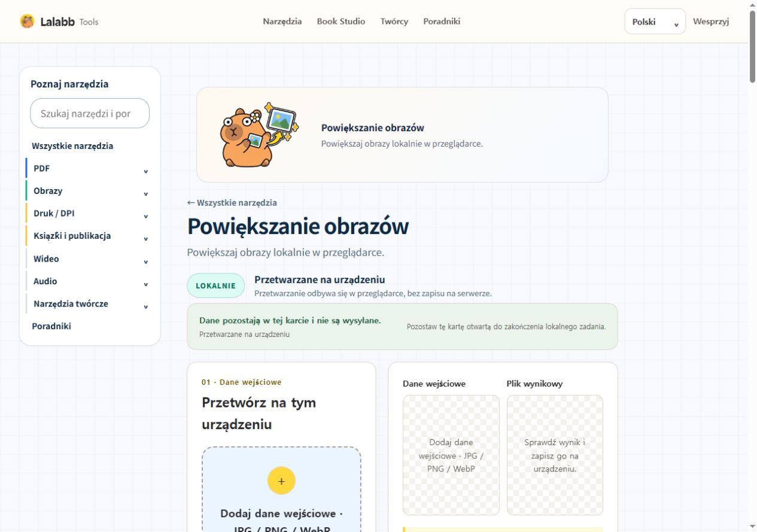Open Poradniki in the top navigation
Image resolution: width=757 pixels, height=532 pixels.
click(442, 22)
